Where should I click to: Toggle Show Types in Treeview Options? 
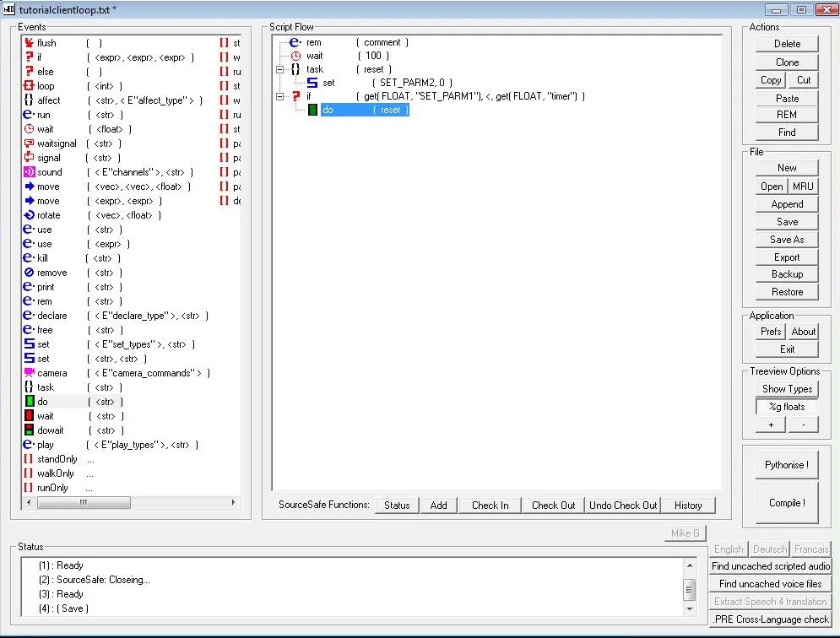(x=787, y=389)
